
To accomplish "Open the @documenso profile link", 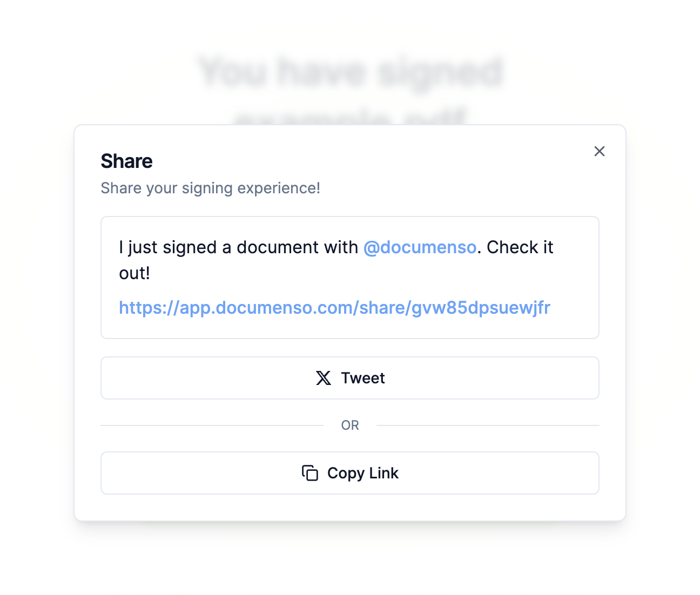I will coord(420,247).
